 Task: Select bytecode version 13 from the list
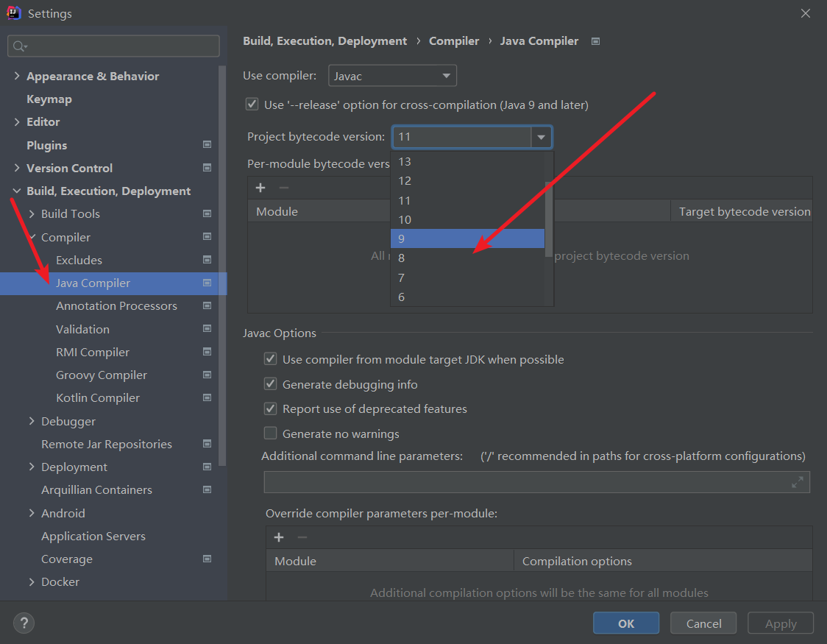(x=467, y=161)
